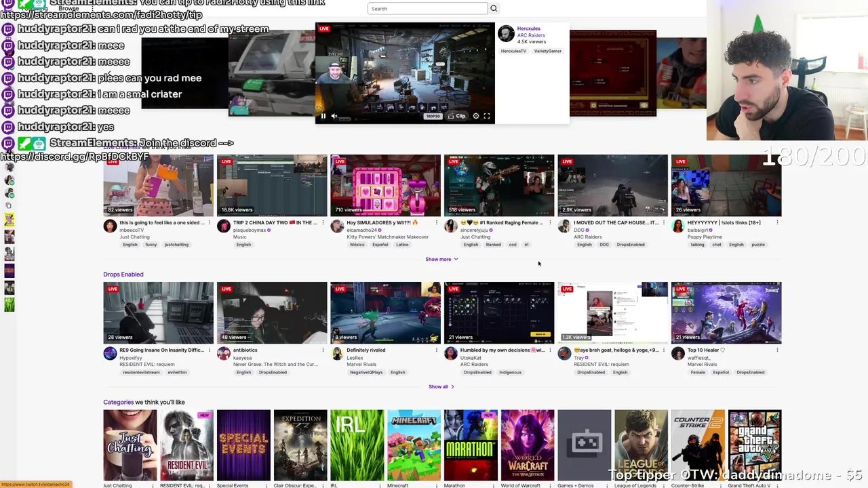Open options menu for elcamacho24 card
The width and height of the screenshot is (868, 488).
pyautogui.click(x=436, y=222)
